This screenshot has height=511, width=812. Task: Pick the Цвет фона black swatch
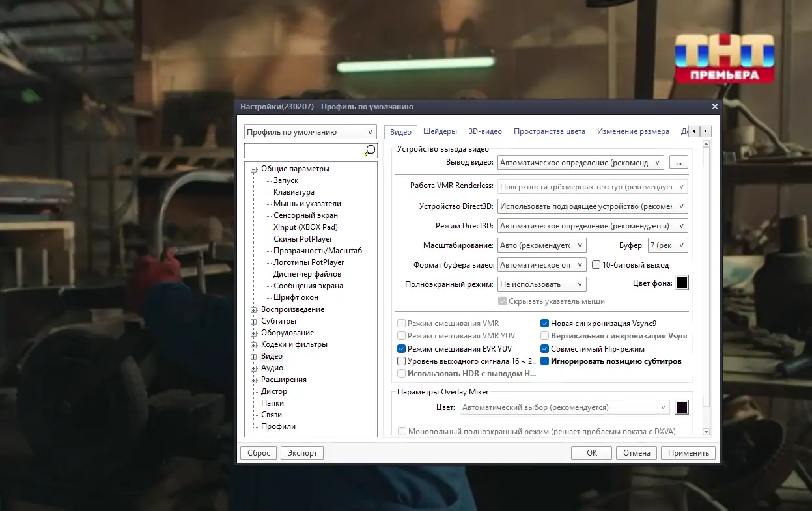(x=682, y=283)
